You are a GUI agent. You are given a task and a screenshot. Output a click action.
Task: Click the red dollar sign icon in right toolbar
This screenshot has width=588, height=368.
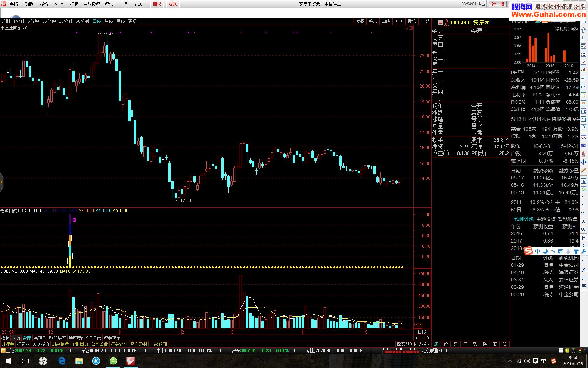tap(583, 154)
